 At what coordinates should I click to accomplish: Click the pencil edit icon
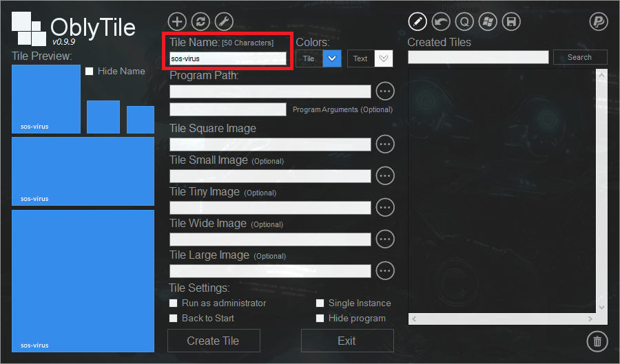point(417,21)
